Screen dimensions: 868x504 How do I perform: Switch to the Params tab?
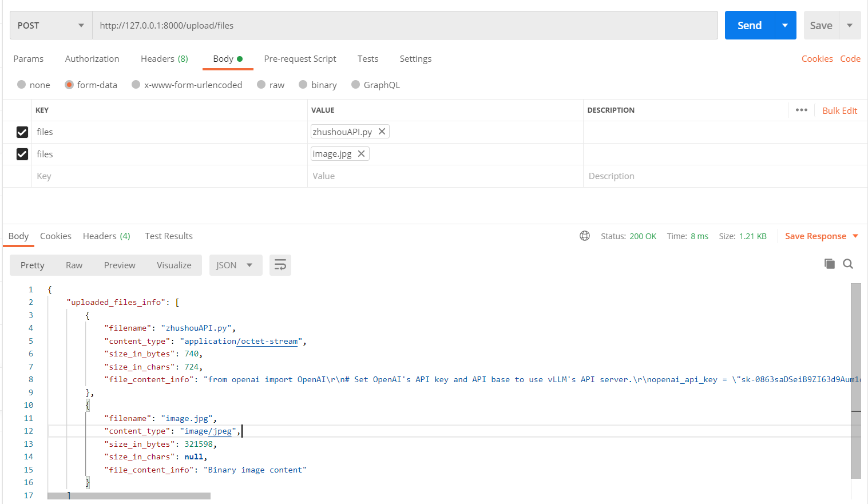pos(29,58)
